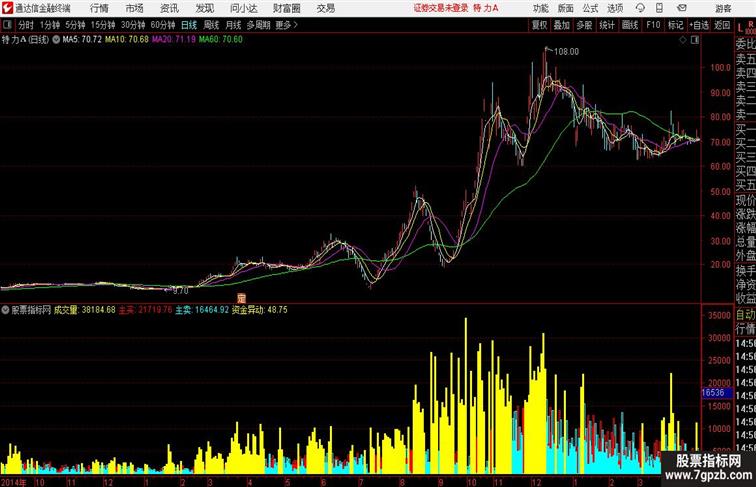This screenshot has height=487, width=756.
Task: Expand the MA indicator settings arrow beside 特力A
Action: [56, 40]
